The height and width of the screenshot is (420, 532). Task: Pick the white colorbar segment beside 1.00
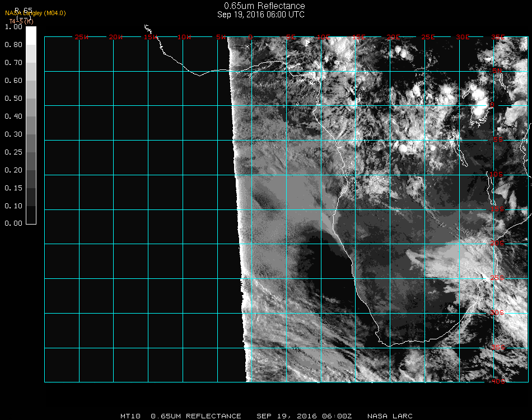31,36
